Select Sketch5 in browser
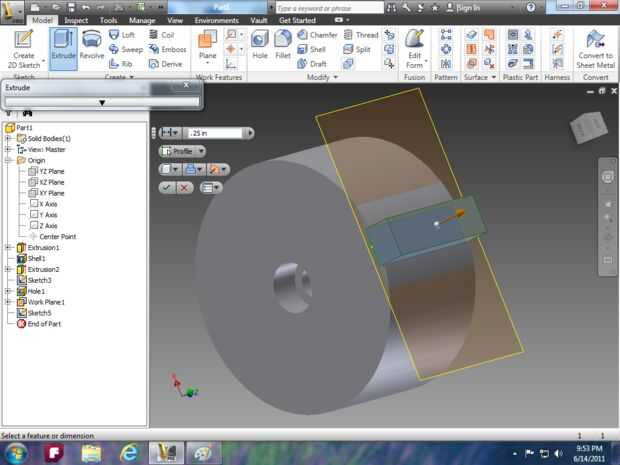This screenshot has width=620, height=465. click(x=34, y=313)
